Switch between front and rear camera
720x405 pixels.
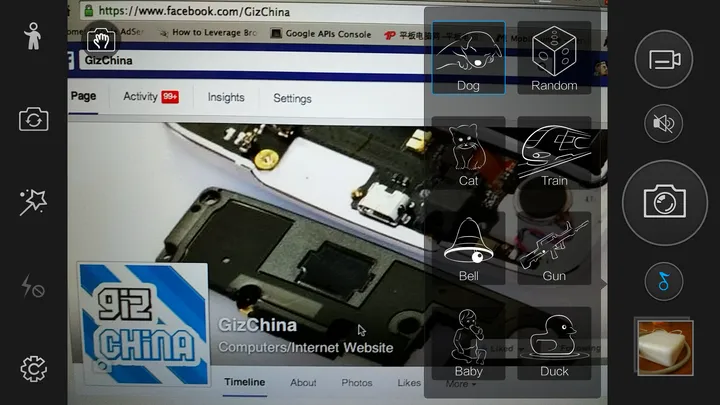click(33, 119)
